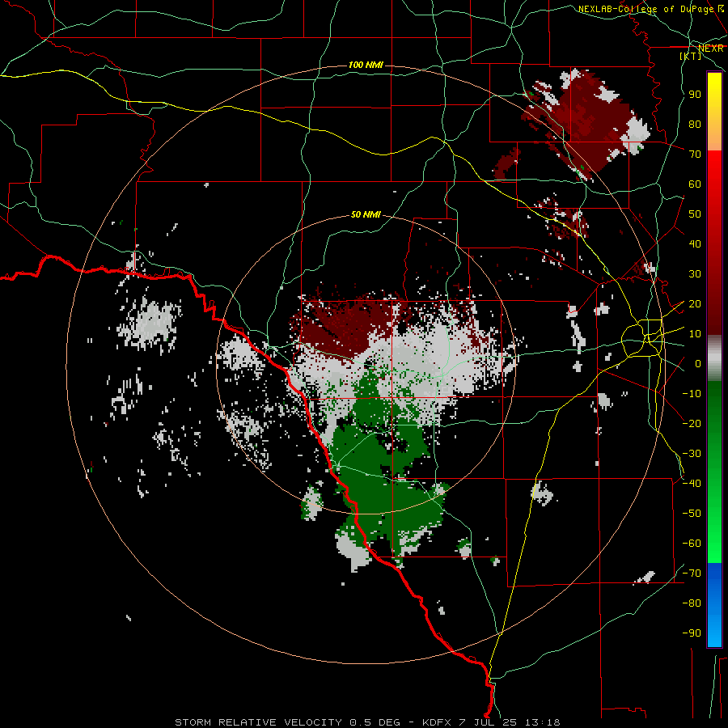728x728 pixels.
Task: Click the "-20" value on the velocity scale
Action: pos(692,423)
